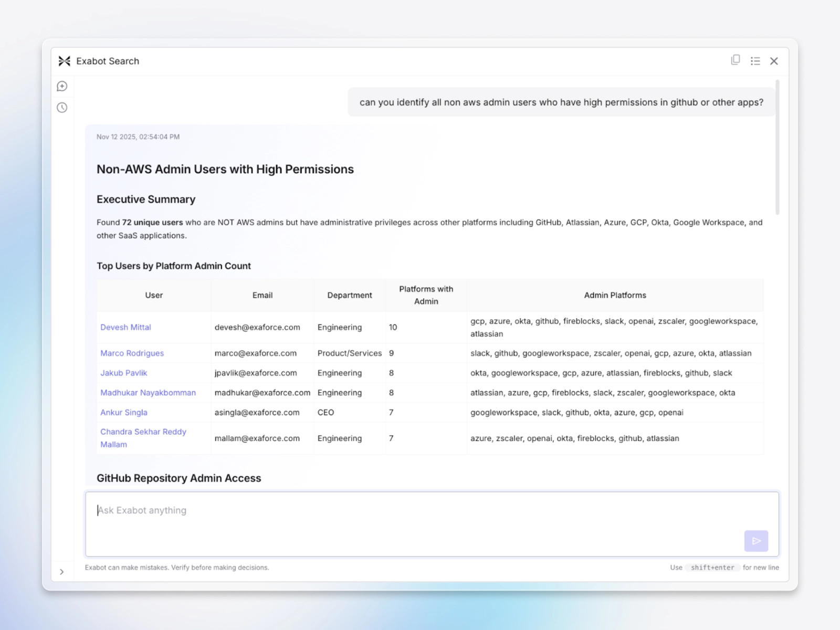840x630 pixels.
Task: Expand the sidebar with bottom chevron
Action: click(x=62, y=572)
